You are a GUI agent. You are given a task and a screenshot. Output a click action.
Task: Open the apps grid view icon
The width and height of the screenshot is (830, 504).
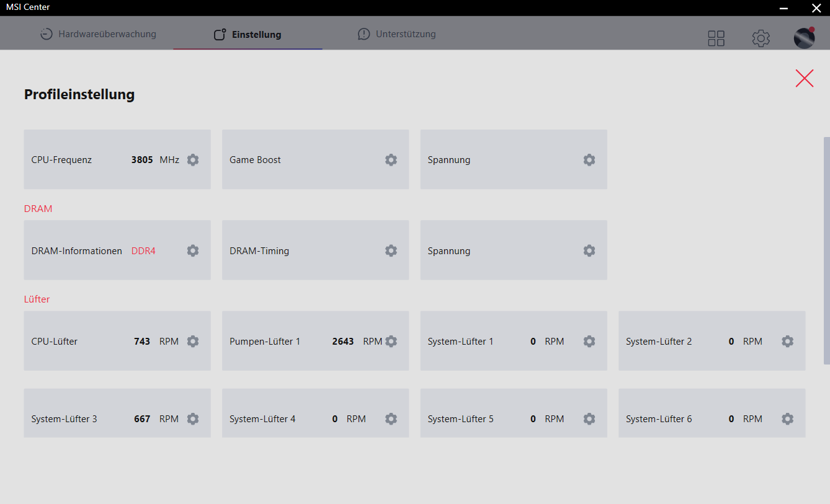[716, 38]
